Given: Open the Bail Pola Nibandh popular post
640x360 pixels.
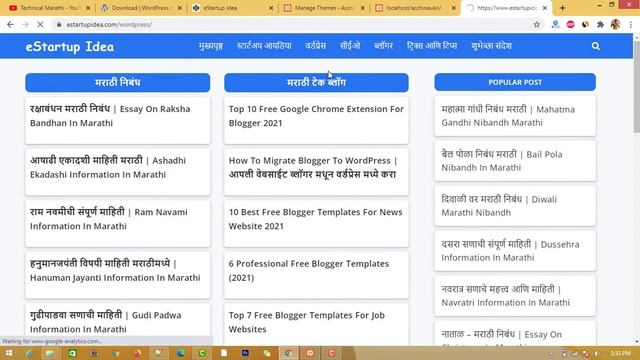Looking at the screenshot, I should coord(502,161).
